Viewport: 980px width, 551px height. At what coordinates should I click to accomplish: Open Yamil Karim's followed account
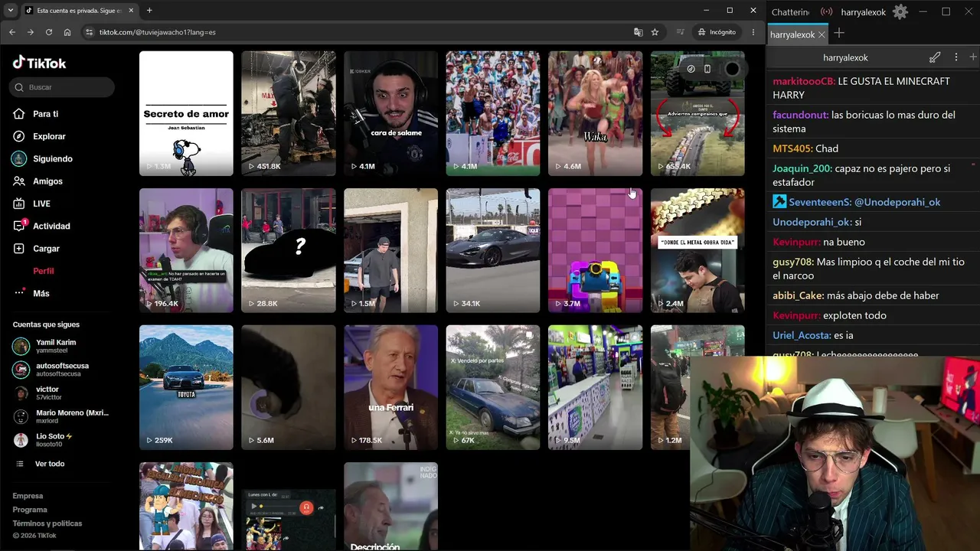61,346
